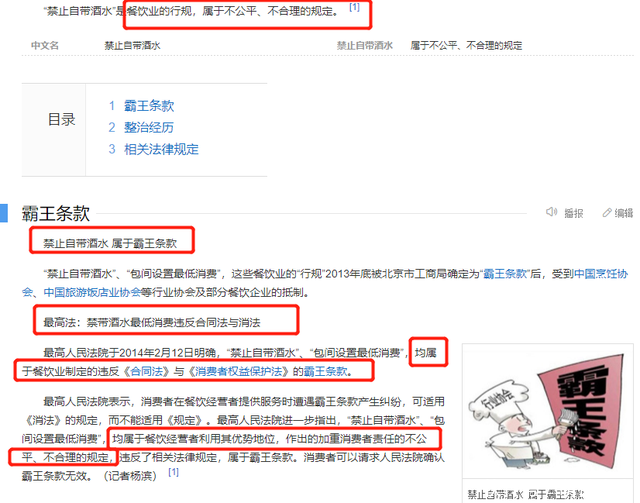Click the 霸王条款 section heading
This screenshot has width=640, height=503.
point(56,213)
